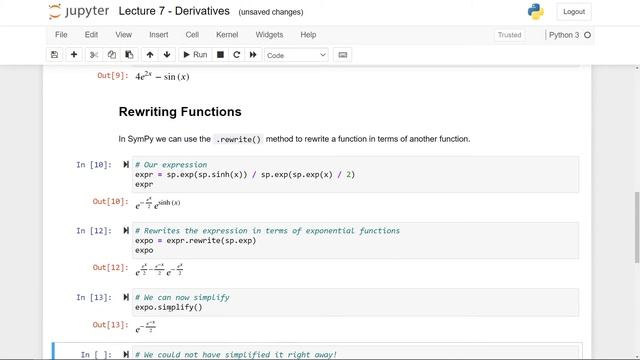Image resolution: width=640 pixels, height=360 pixels.
Task: Click the (unsaved changes) status text
Action: point(271,12)
